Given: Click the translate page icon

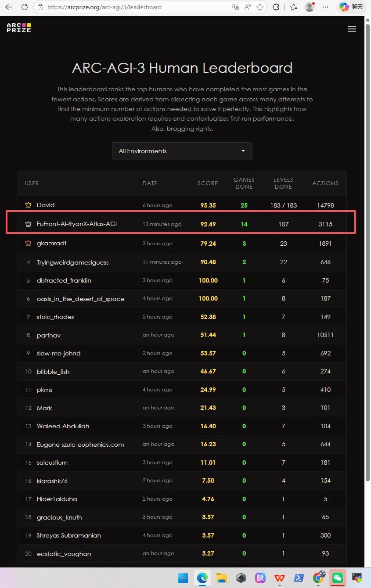Looking at the screenshot, I should (235, 7).
